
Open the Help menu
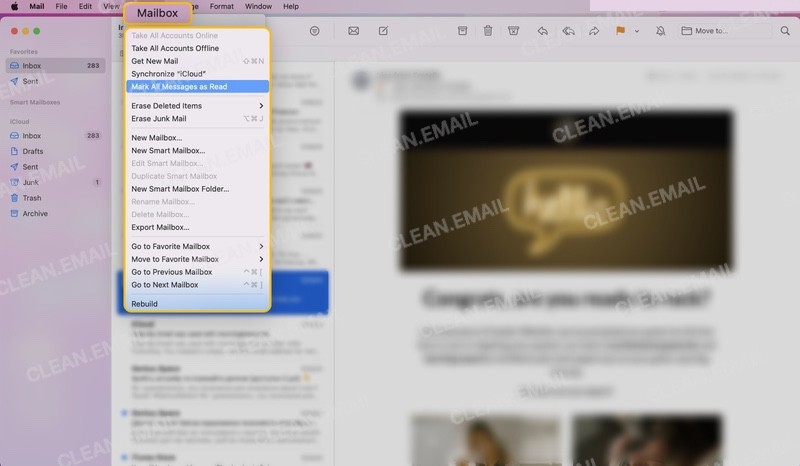[291, 7]
